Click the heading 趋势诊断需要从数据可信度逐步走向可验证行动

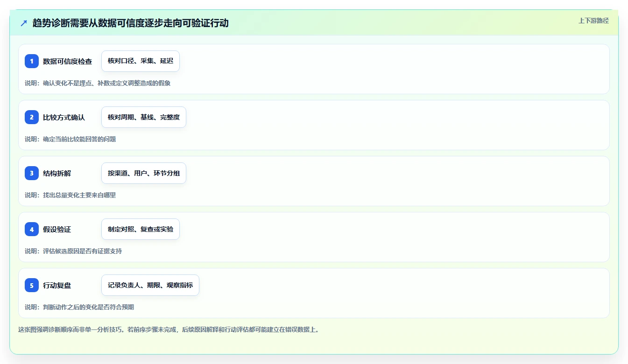tap(131, 23)
